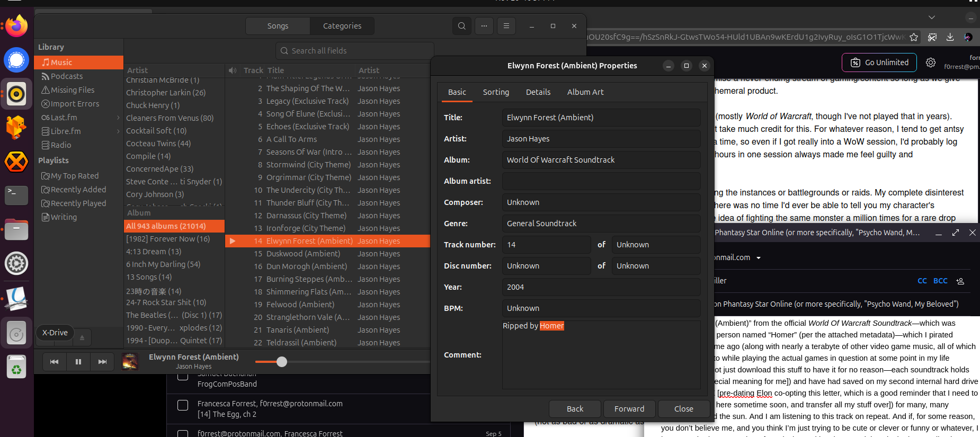
Task: Click the album art thumbnail in player bar
Action: (x=130, y=362)
